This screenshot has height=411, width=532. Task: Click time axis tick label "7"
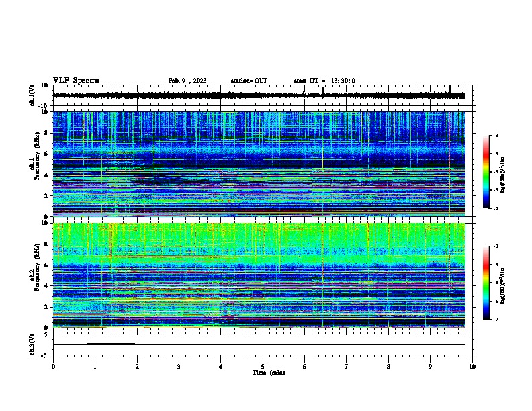(347, 367)
